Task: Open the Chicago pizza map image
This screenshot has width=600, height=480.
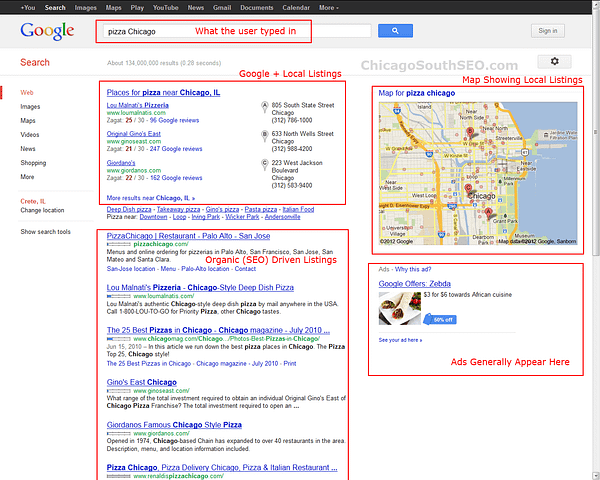Action: pos(478,173)
